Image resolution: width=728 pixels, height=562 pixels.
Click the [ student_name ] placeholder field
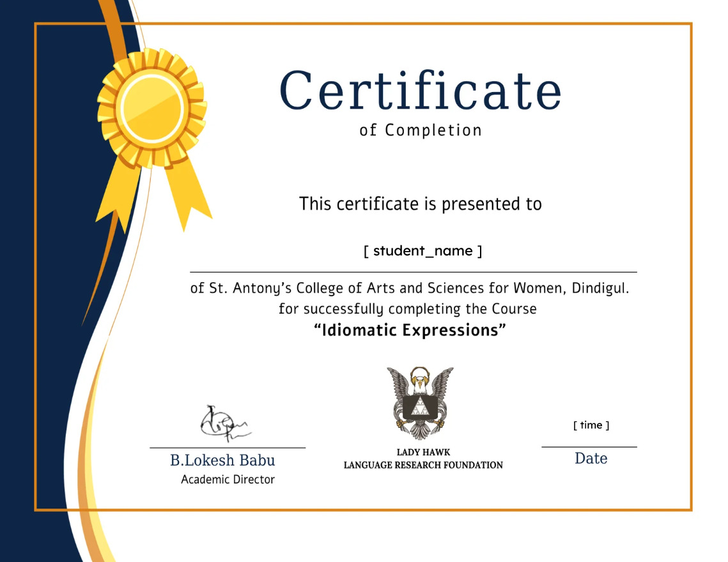tap(422, 251)
